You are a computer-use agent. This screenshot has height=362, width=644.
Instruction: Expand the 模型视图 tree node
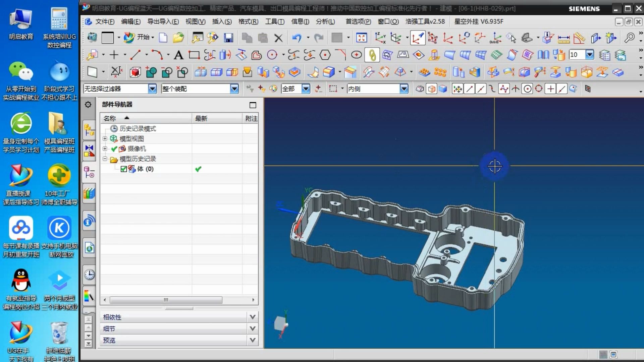[x=105, y=138]
